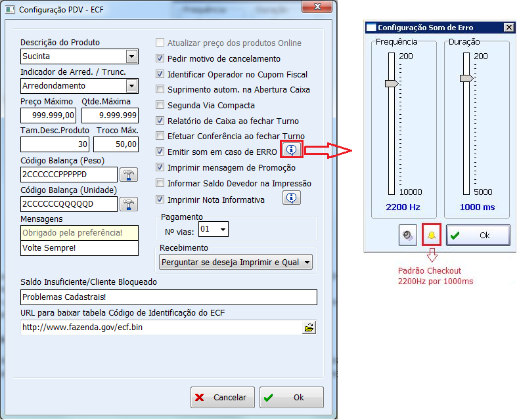519x420 pixels.
Task: Click the speaker test sound icon
Action: click(x=408, y=235)
